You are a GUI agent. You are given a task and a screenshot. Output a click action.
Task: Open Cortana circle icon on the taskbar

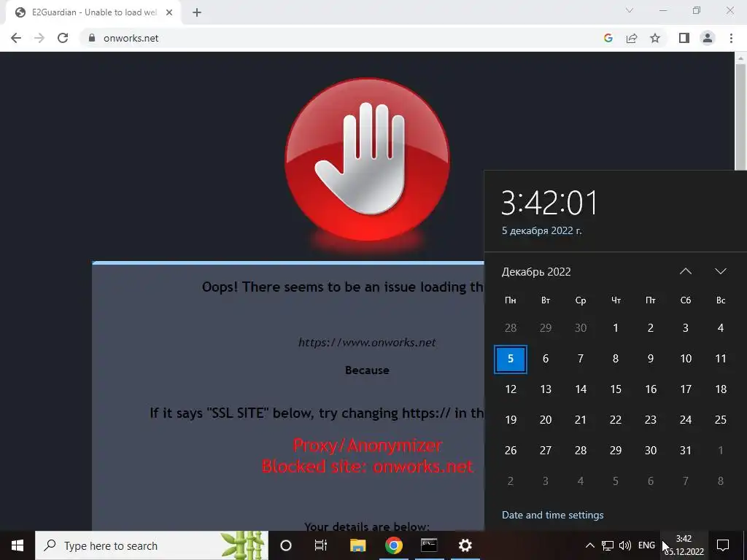[286, 545]
